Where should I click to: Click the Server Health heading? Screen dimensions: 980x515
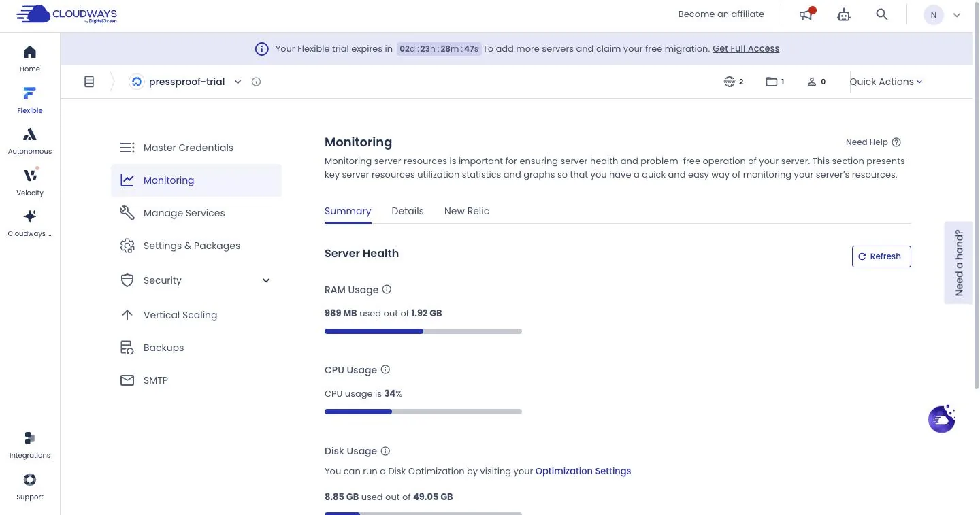[x=361, y=253]
